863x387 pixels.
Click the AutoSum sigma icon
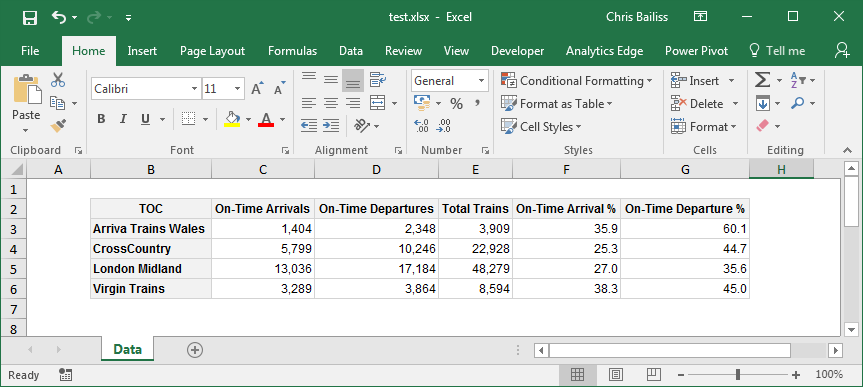[x=762, y=80]
